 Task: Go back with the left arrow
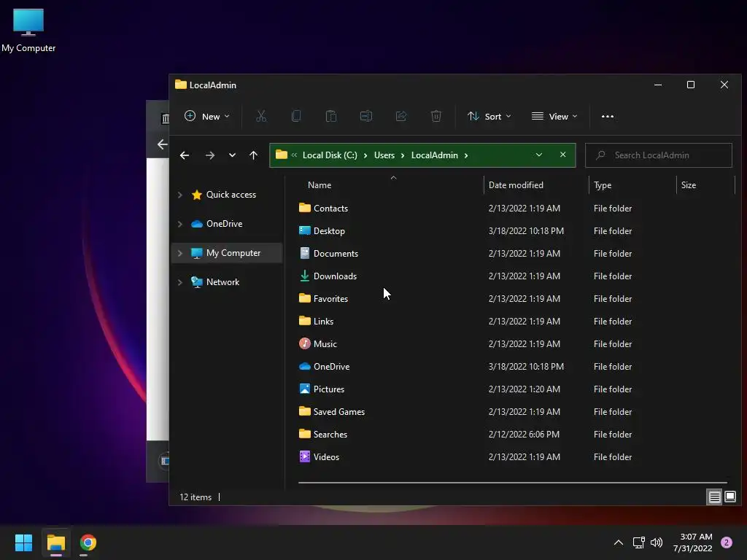pyautogui.click(x=185, y=155)
